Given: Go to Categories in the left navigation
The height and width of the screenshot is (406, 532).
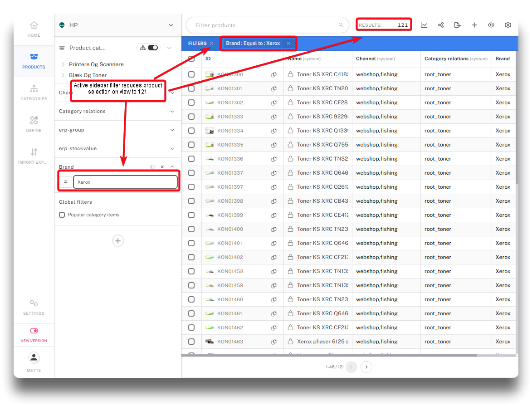Looking at the screenshot, I should (x=34, y=92).
